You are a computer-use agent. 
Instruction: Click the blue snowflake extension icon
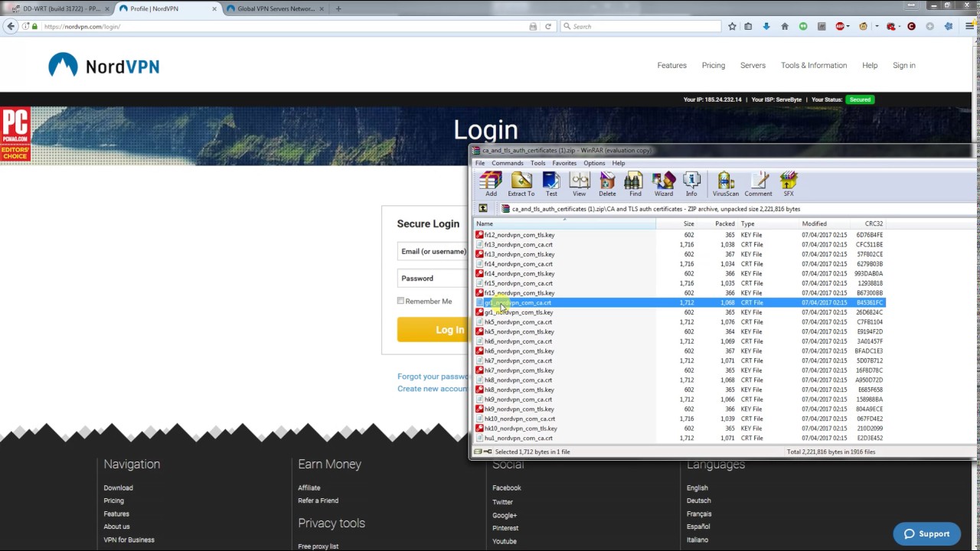coord(949,26)
